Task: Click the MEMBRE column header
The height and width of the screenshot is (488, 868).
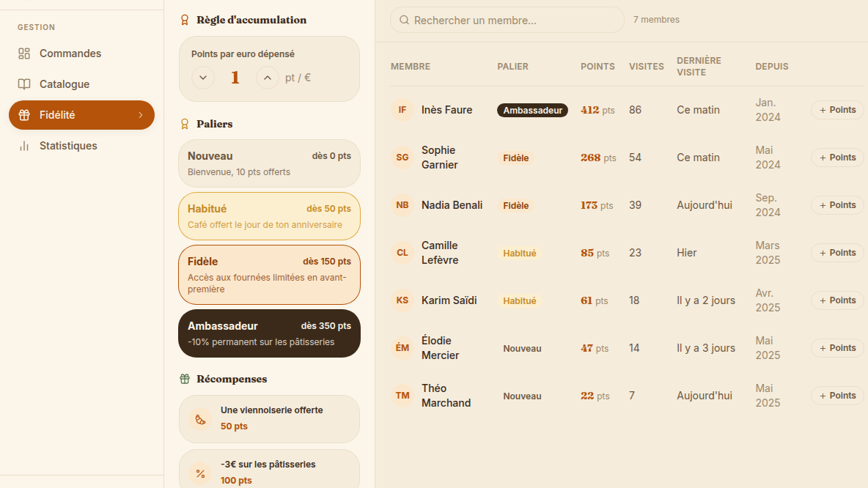Action: (411, 67)
